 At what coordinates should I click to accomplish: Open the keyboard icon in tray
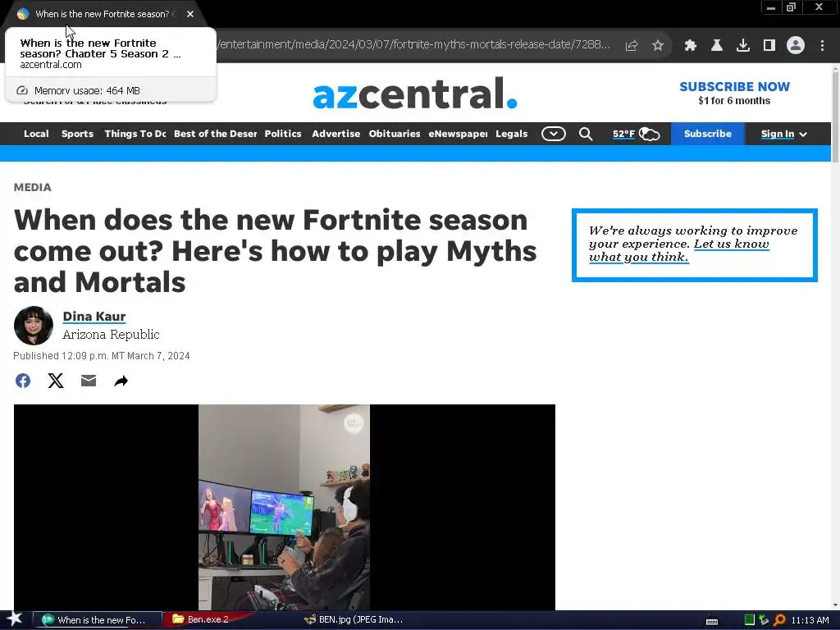tap(712, 621)
